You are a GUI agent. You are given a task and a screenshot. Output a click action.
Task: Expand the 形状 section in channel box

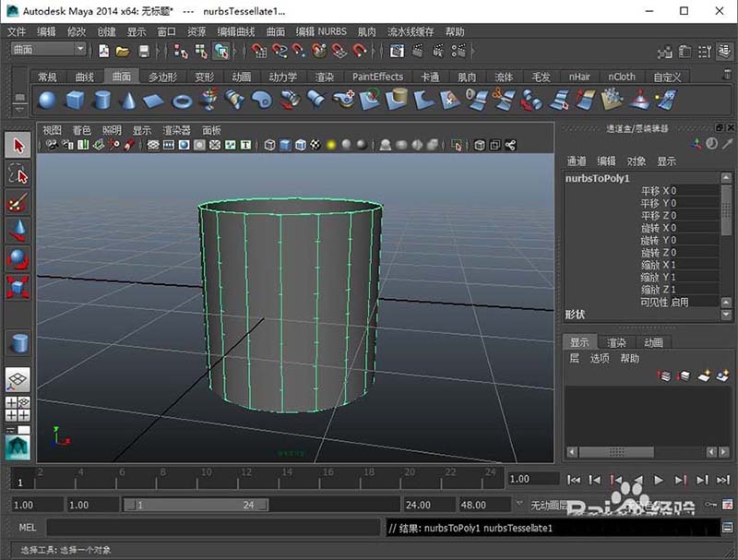click(x=576, y=315)
